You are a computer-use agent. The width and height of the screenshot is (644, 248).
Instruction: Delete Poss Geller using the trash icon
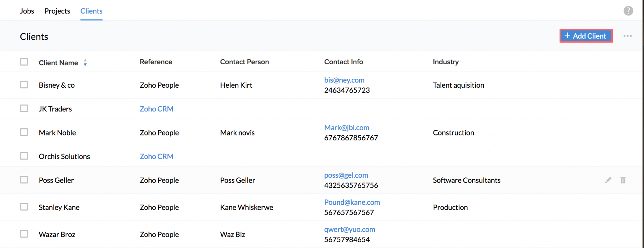(623, 180)
